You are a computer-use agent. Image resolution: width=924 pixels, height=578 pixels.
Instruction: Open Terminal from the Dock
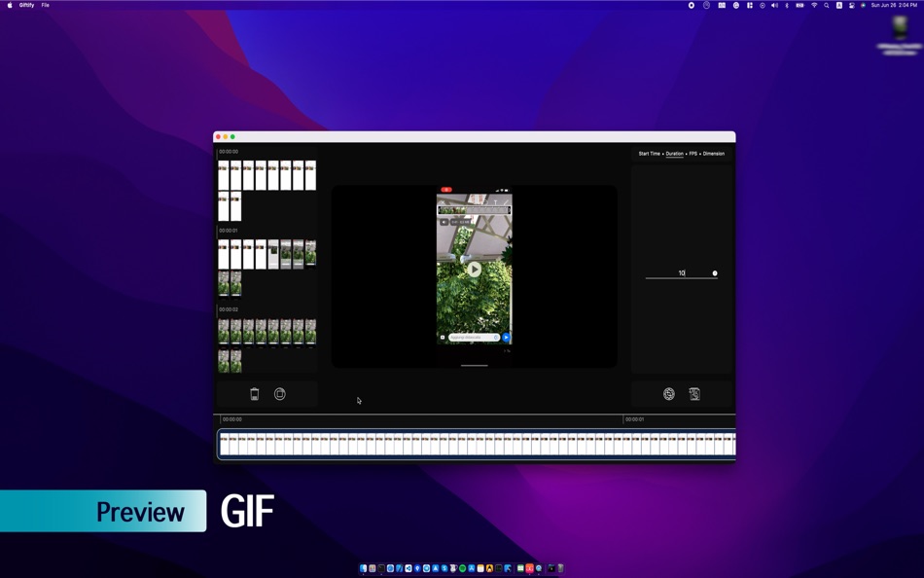click(x=381, y=568)
